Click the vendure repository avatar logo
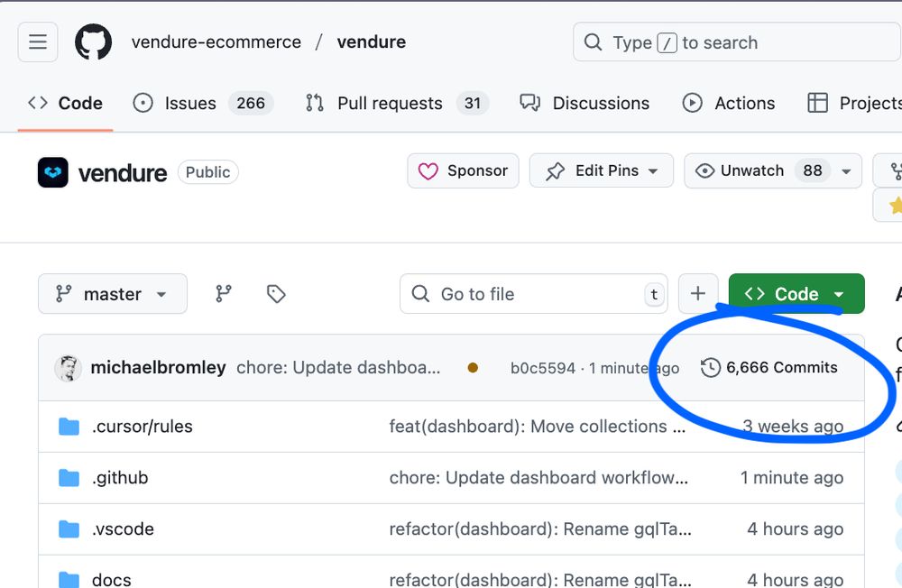This screenshot has height=588, width=902. pyautogui.click(x=53, y=172)
